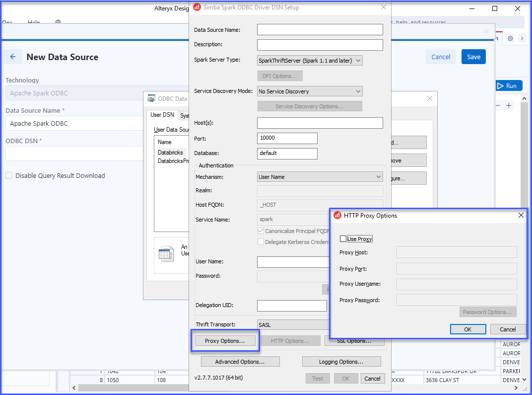Click SSL Options button
The width and height of the screenshot is (532, 395).
[354, 341]
